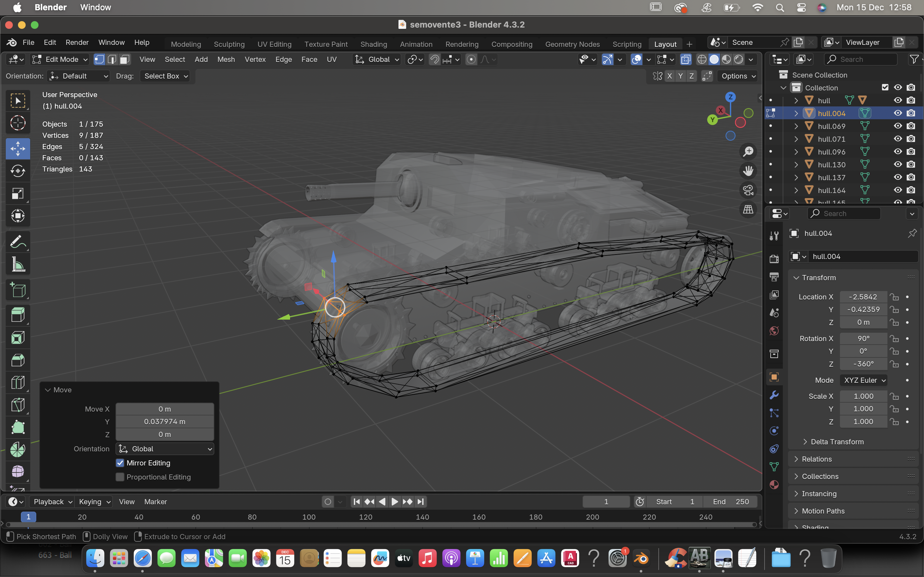This screenshot has height=577, width=924.
Task: Hide hull.069 using its eye toggle
Action: click(x=898, y=126)
